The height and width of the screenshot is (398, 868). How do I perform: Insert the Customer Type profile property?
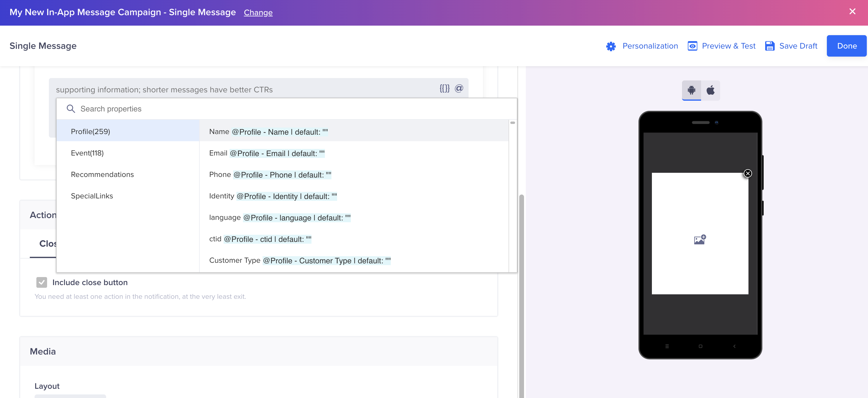click(x=299, y=260)
